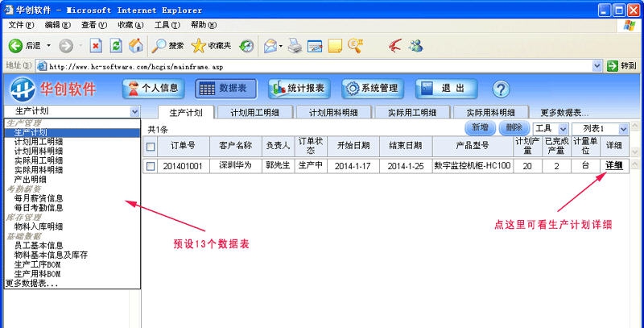Open the Mail envelope icon
This screenshot has width=644, height=328.
270,46
